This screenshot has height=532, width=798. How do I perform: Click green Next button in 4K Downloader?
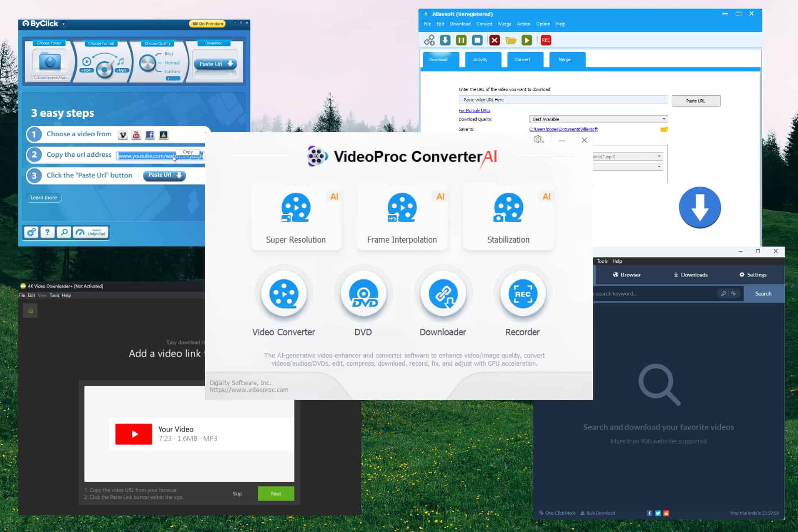point(276,494)
